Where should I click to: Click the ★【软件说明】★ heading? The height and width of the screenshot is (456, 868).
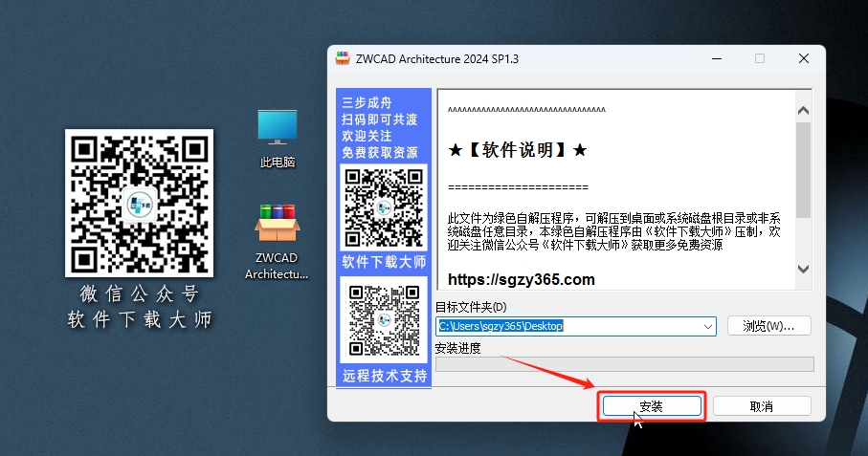coord(517,150)
